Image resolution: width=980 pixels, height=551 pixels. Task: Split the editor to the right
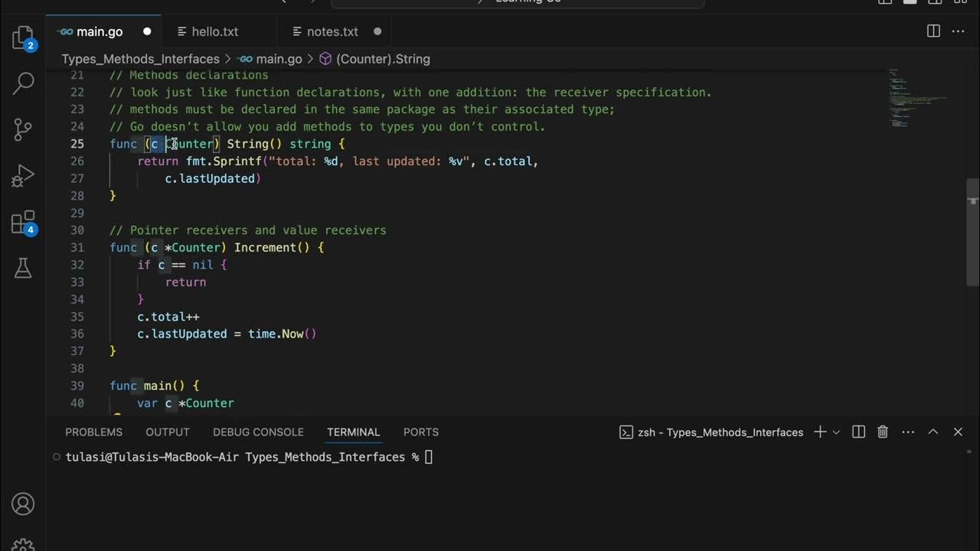(x=933, y=31)
